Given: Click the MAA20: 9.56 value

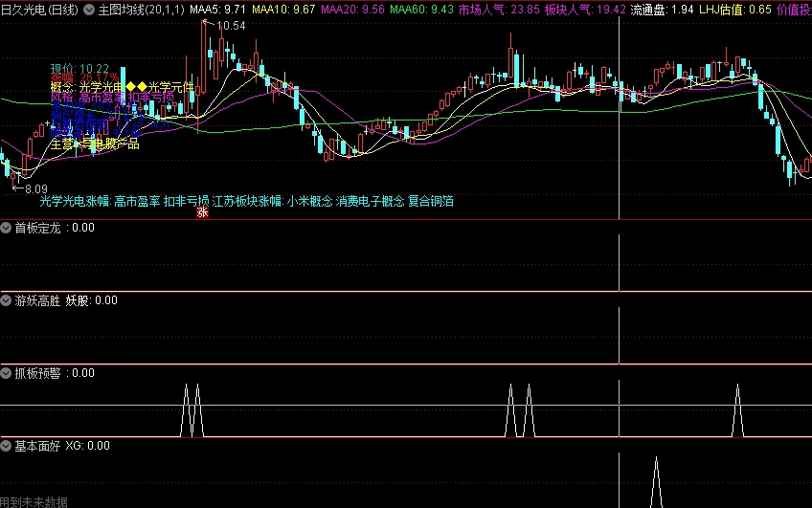Looking at the screenshot, I should (x=352, y=10).
